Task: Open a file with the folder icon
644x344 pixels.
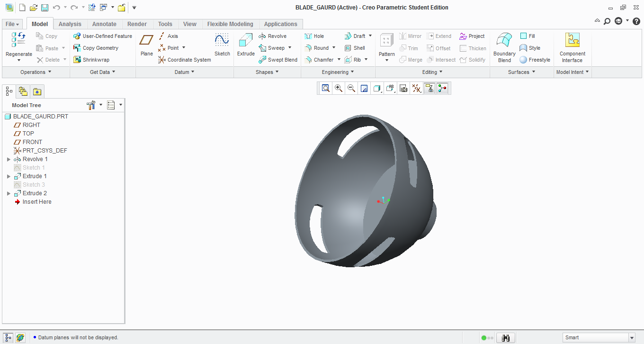Action: coord(33,8)
